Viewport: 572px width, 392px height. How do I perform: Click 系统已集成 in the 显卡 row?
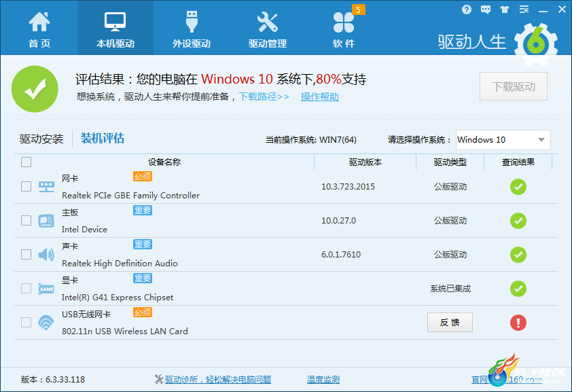coord(450,289)
